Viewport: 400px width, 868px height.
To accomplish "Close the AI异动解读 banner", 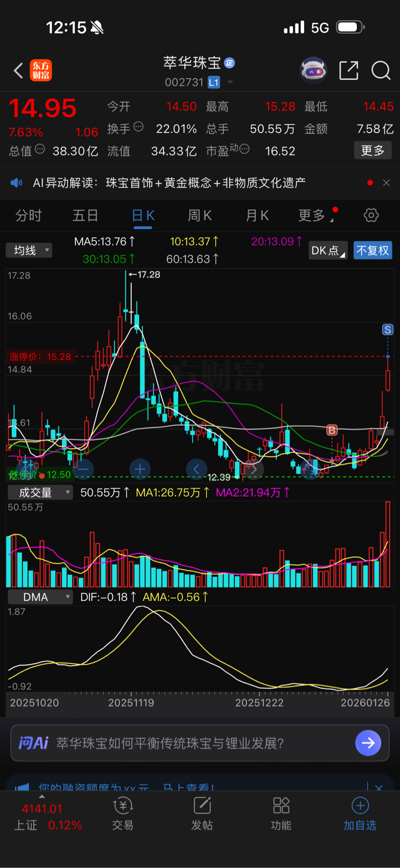I will 386,183.
